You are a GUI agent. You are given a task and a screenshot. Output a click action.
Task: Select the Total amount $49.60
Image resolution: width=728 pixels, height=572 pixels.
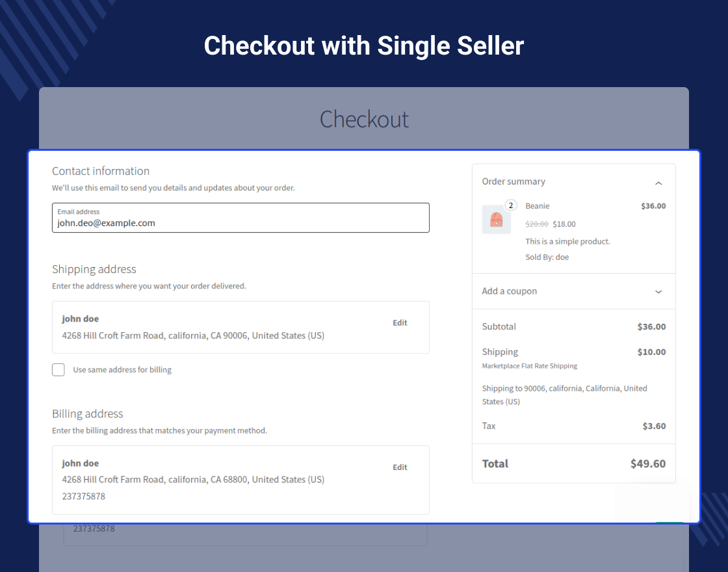(648, 463)
